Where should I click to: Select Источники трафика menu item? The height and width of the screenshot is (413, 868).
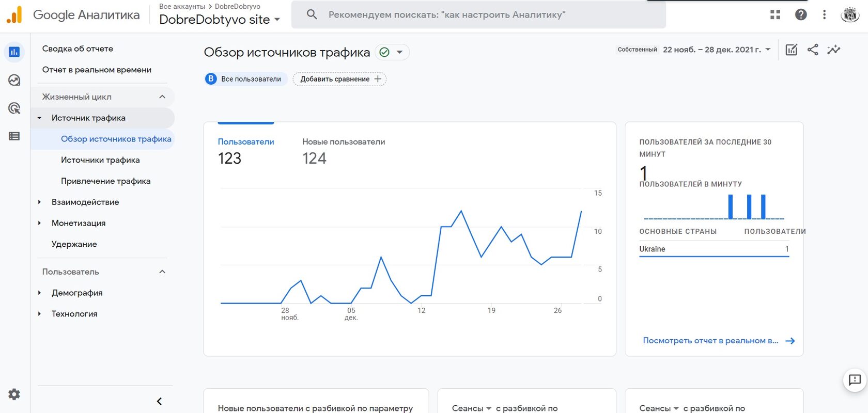[100, 160]
